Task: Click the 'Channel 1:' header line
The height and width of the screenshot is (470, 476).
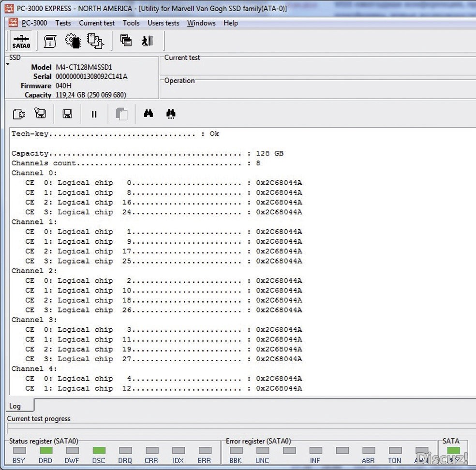Action: [34, 222]
